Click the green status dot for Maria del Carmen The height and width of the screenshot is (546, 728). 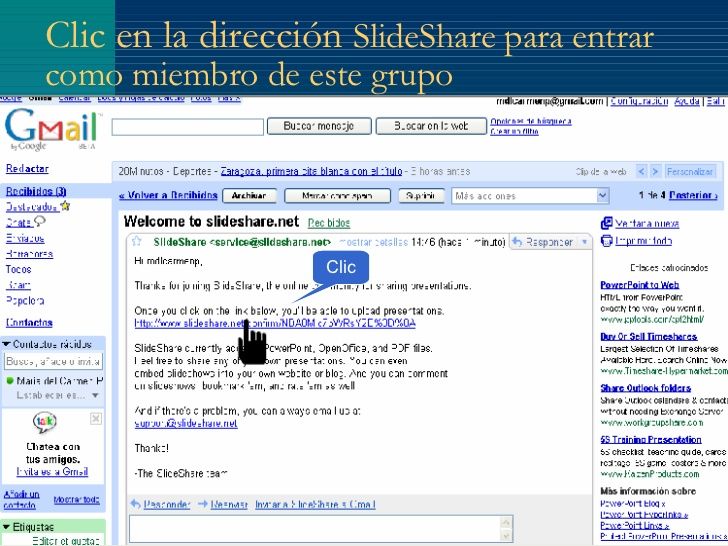click(10, 381)
